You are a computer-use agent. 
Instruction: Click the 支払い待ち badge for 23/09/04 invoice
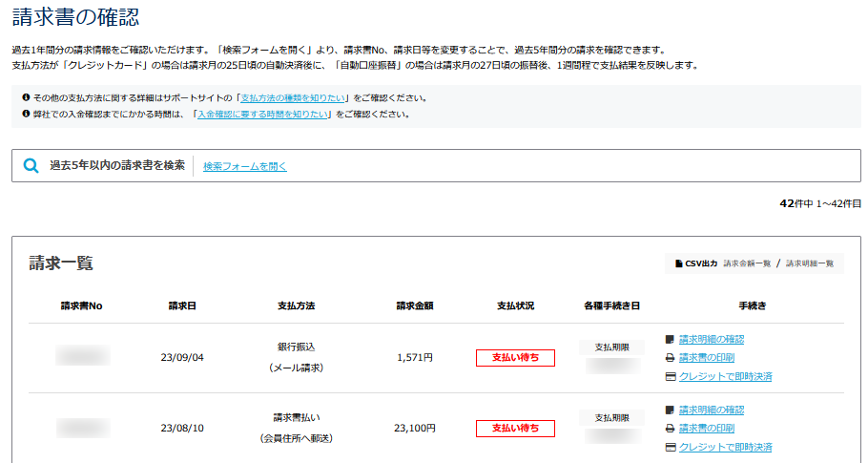point(515,358)
